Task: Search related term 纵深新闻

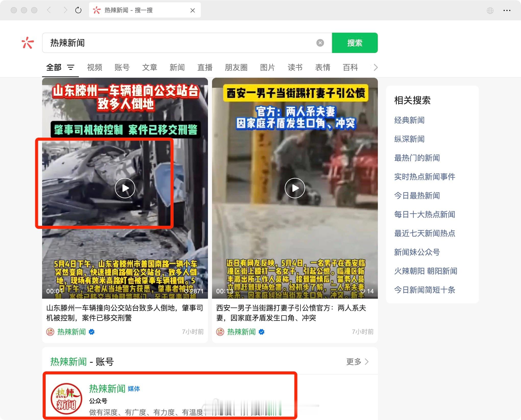Action: (409, 139)
